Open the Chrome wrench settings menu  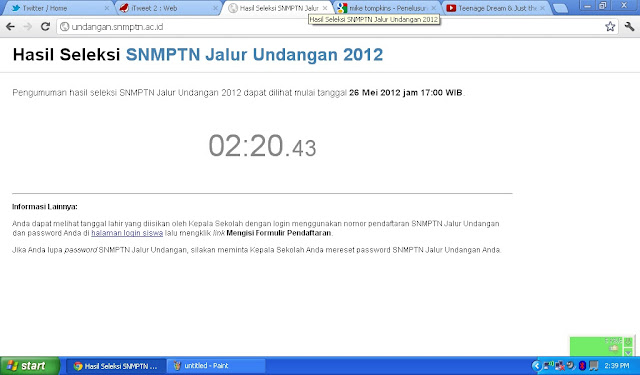[x=629, y=27]
